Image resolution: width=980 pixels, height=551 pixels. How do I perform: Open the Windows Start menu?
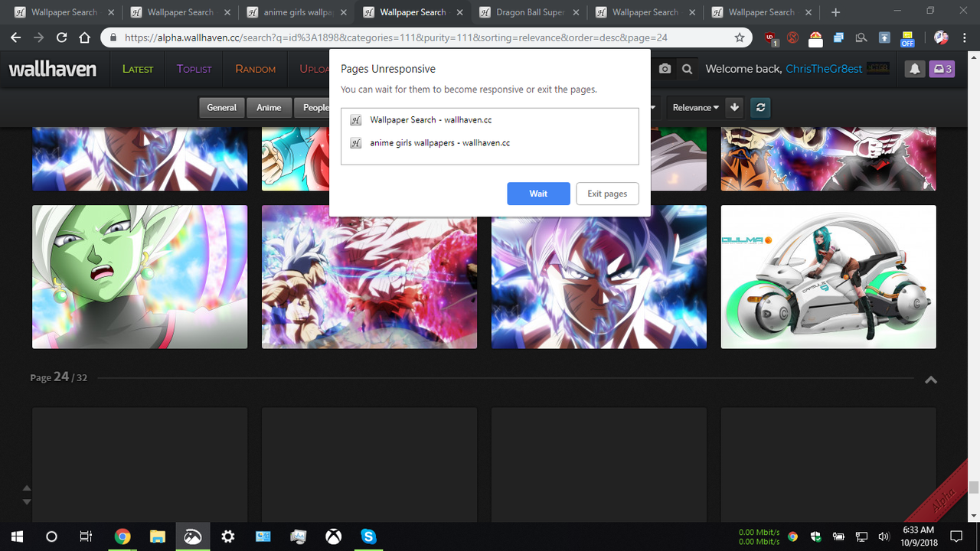pyautogui.click(x=17, y=536)
